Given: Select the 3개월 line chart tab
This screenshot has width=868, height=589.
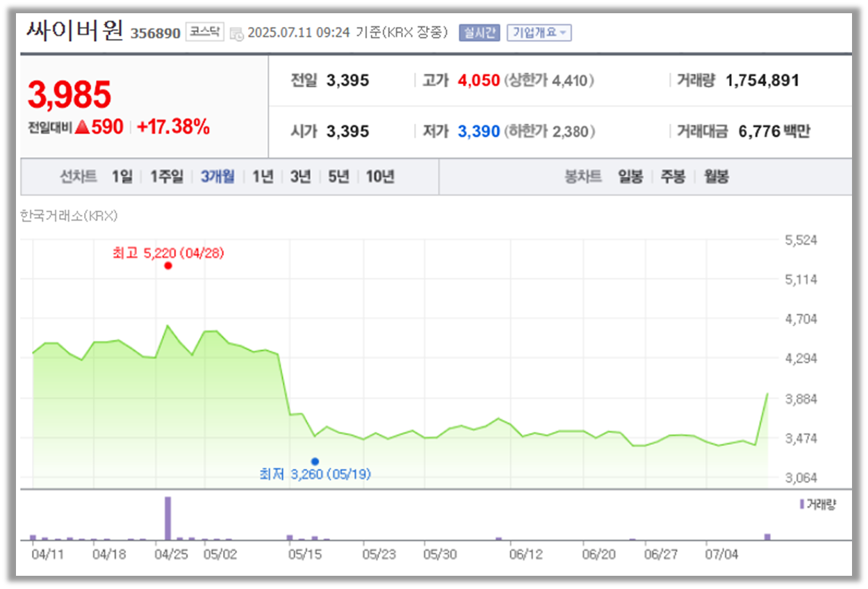Looking at the screenshot, I should pyautogui.click(x=218, y=177).
